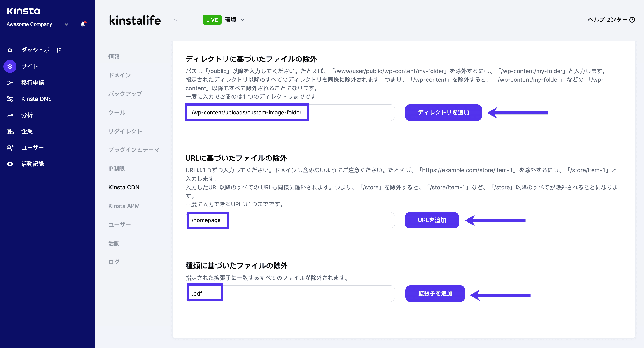Select the 活動 site tab
The width and height of the screenshot is (644, 348).
(114, 243)
